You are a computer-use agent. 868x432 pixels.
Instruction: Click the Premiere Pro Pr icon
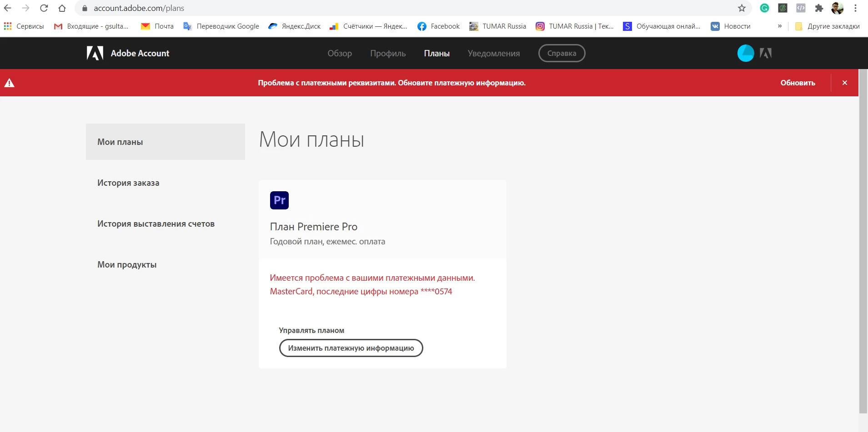[279, 200]
